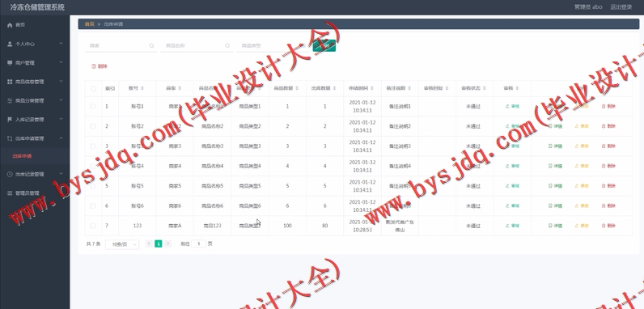
Task: Click page number 1 in pagination
Action: pyautogui.click(x=158, y=244)
